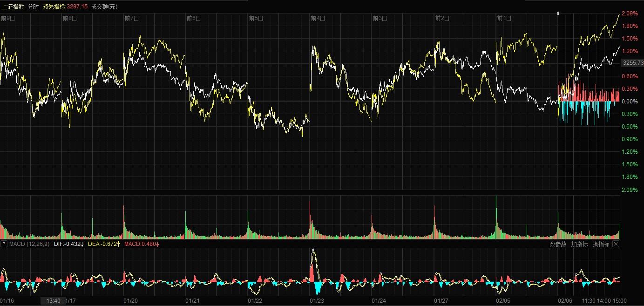This screenshot has height=306, width=644.
Task: Switch to the 分时 intraday view label
Action: pos(34,7)
